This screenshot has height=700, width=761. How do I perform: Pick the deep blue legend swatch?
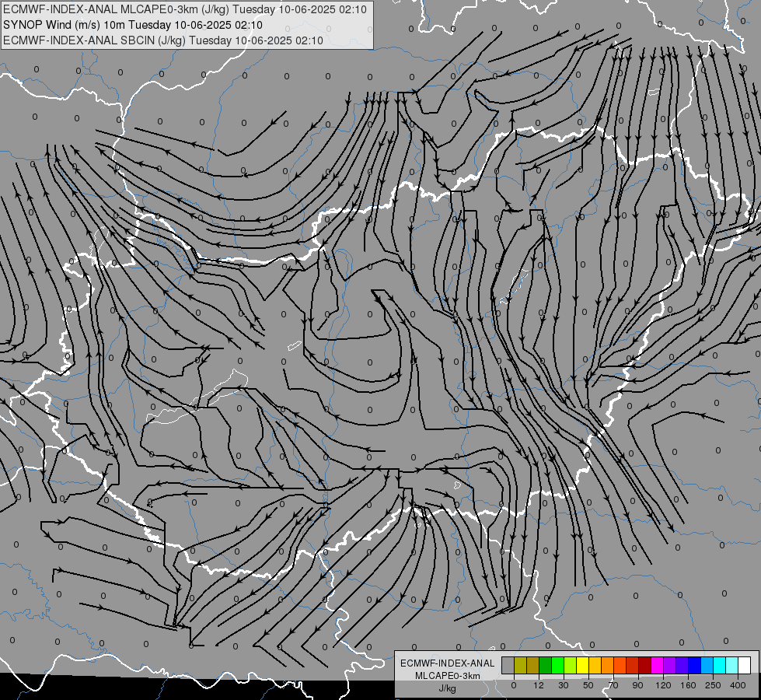click(x=694, y=665)
